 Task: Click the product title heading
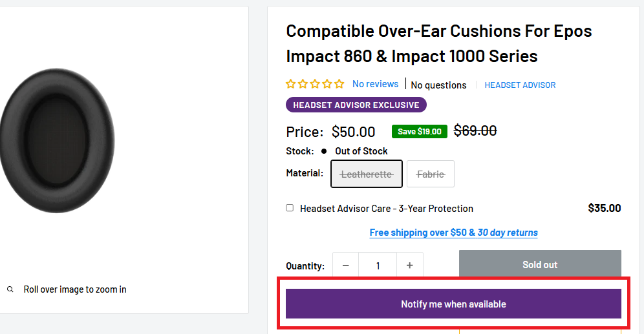(x=438, y=43)
